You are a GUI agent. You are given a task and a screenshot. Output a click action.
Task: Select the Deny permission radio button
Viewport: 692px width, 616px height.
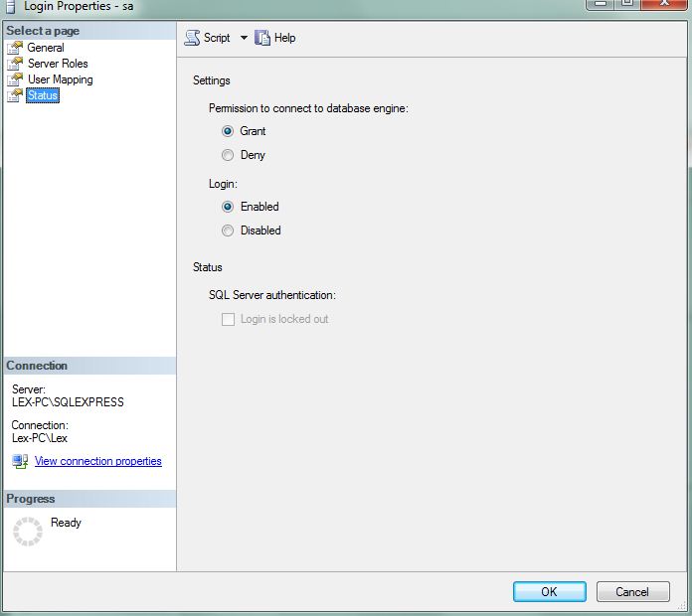[x=228, y=155]
